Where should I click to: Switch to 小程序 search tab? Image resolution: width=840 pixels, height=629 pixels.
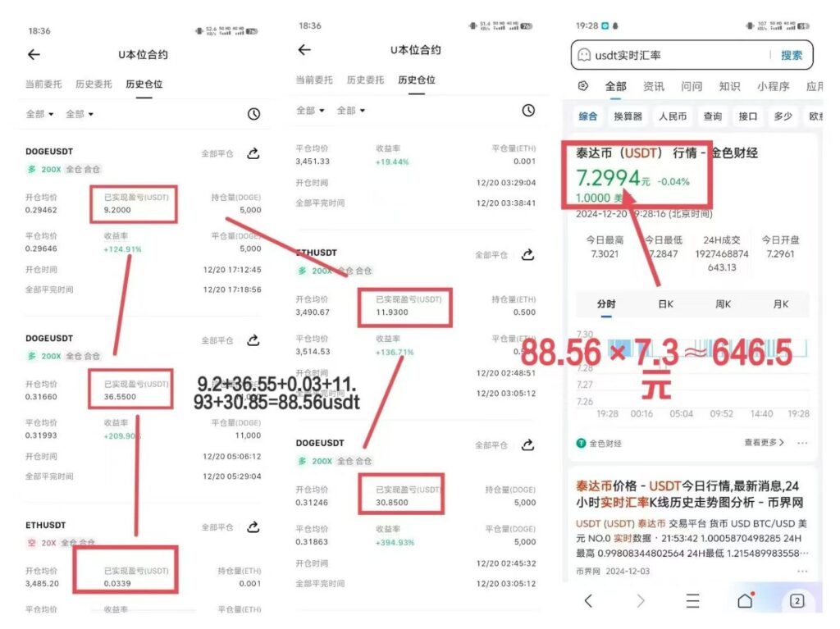pyautogui.click(x=773, y=86)
